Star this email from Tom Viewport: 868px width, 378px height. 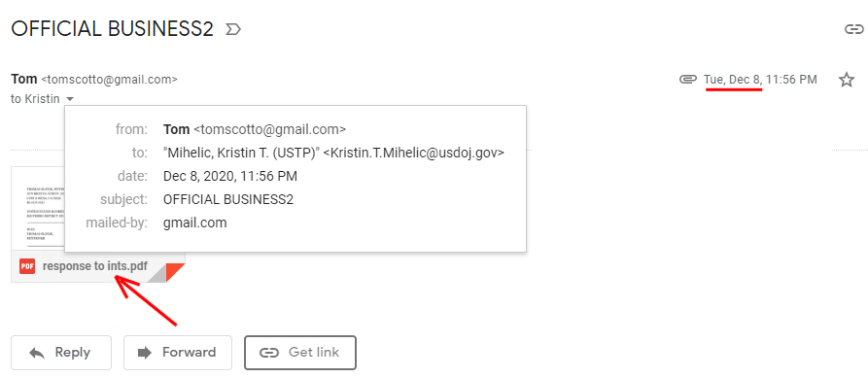point(846,80)
